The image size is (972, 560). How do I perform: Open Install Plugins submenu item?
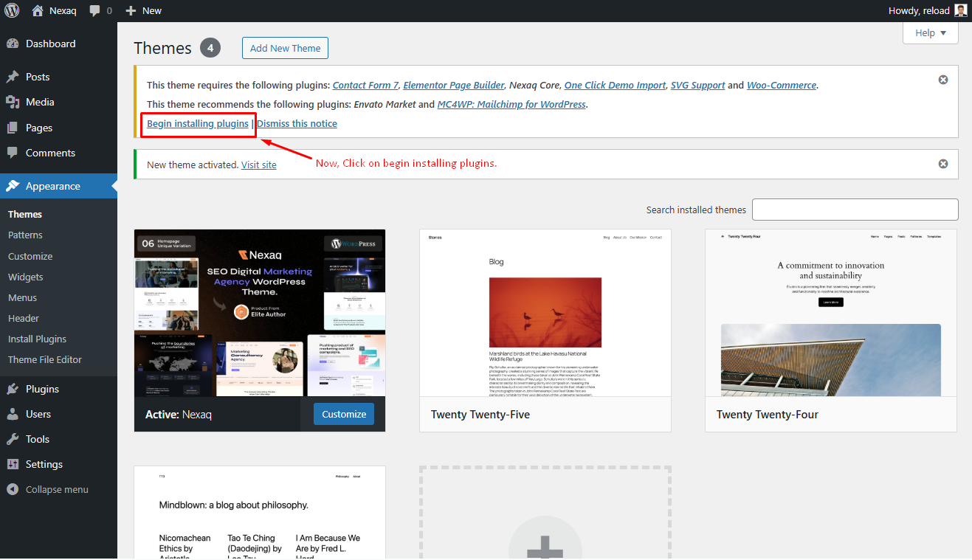coord(37,339)
